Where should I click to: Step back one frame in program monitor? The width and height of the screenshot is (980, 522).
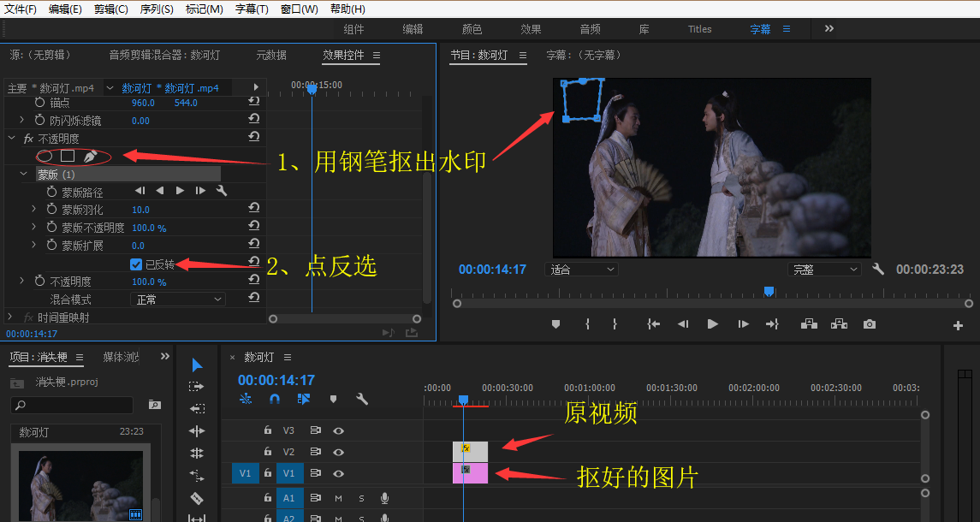point(682,323)
